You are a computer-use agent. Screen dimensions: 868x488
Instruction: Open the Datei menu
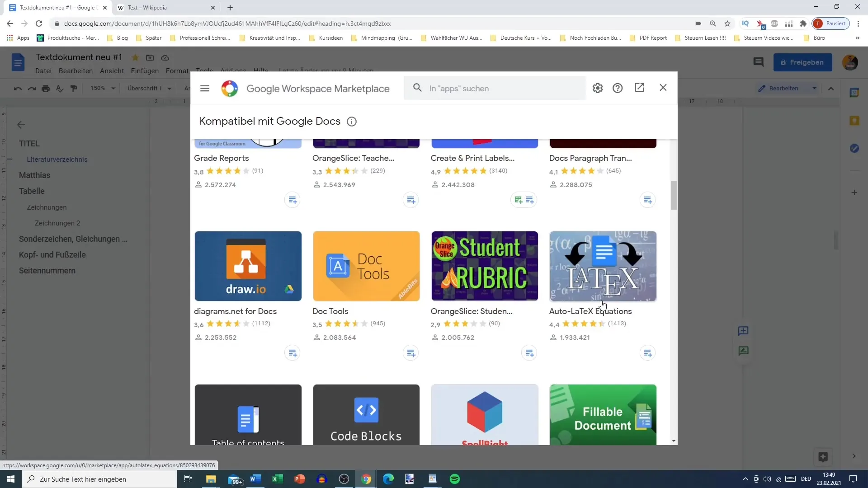click(x=43, y=71)
